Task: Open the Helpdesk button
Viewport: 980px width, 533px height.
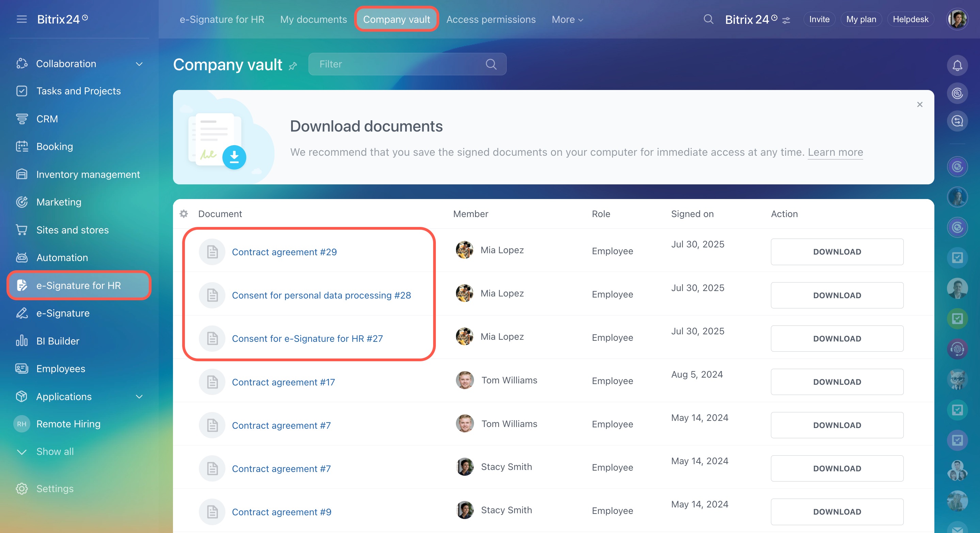Action: [x=911, y=19]
